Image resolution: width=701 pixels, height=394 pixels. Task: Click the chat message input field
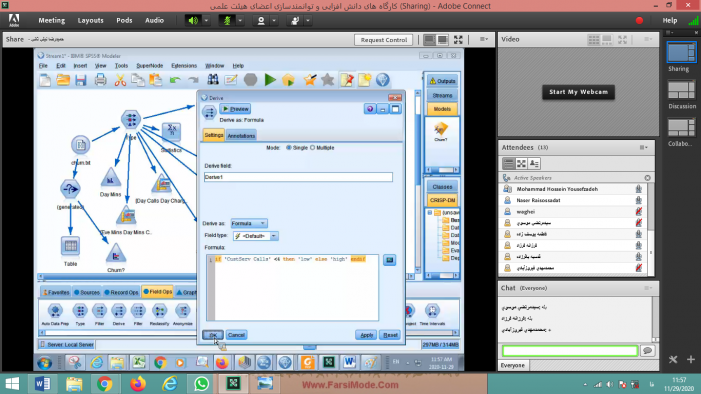[570, 351]
